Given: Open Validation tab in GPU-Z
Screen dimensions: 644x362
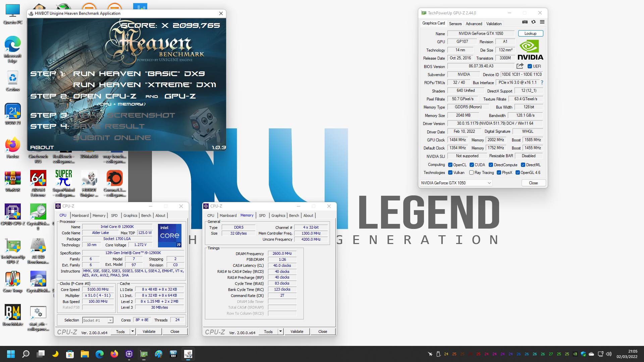Looking at the screenshot, I should pos(494,24).
